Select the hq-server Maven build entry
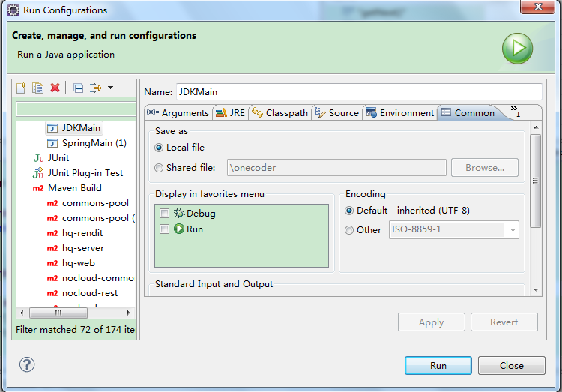Viewport: 562px width, 392px height. coord(82,248)
